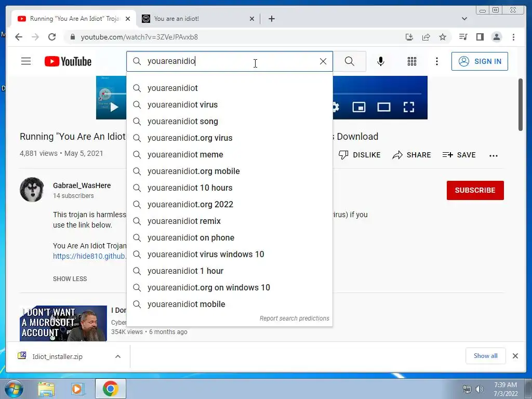Choose 'youareanidiot on phone' suggestion

coord(229,237)
